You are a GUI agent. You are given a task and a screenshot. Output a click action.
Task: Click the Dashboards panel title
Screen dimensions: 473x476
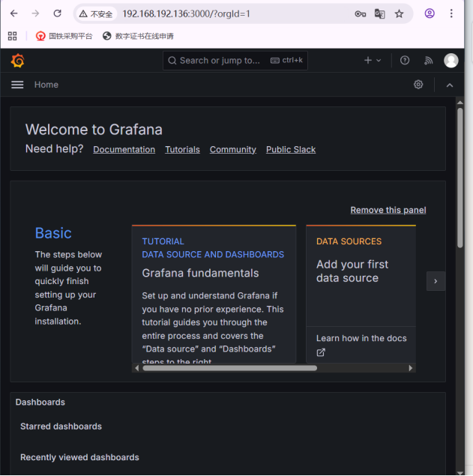(40, 402)
